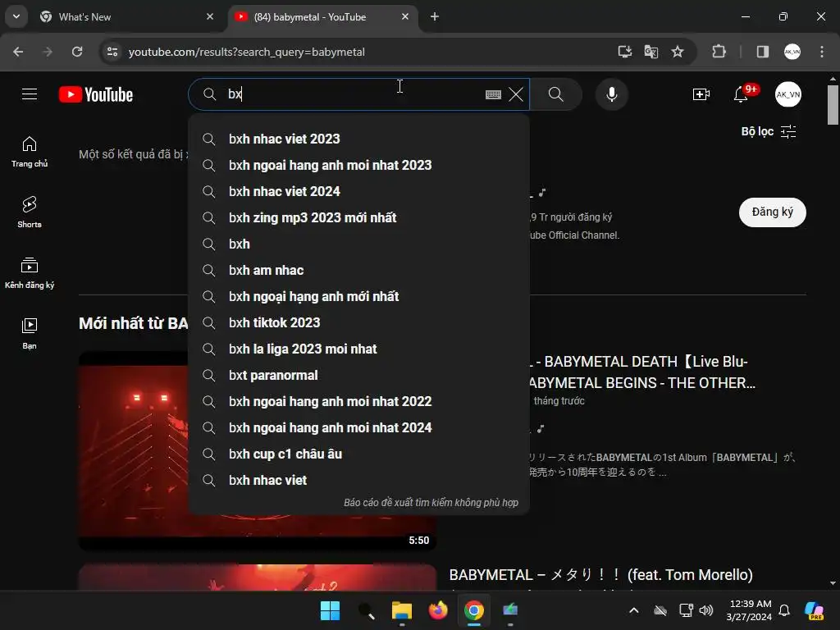Select the last suggestion bxh nhac viet
Screen dimensions: 840x630
pyautogui.click(x=359, y=480)
